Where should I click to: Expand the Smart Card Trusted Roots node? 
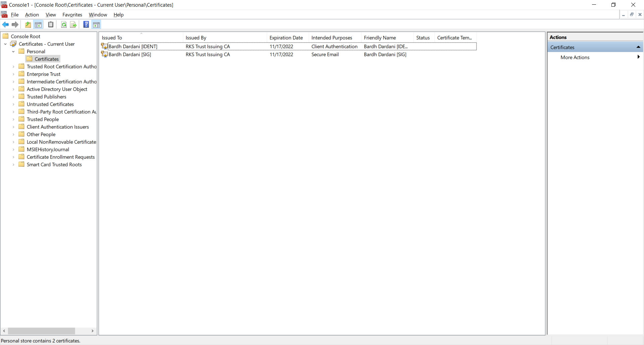tap(13, 164)
